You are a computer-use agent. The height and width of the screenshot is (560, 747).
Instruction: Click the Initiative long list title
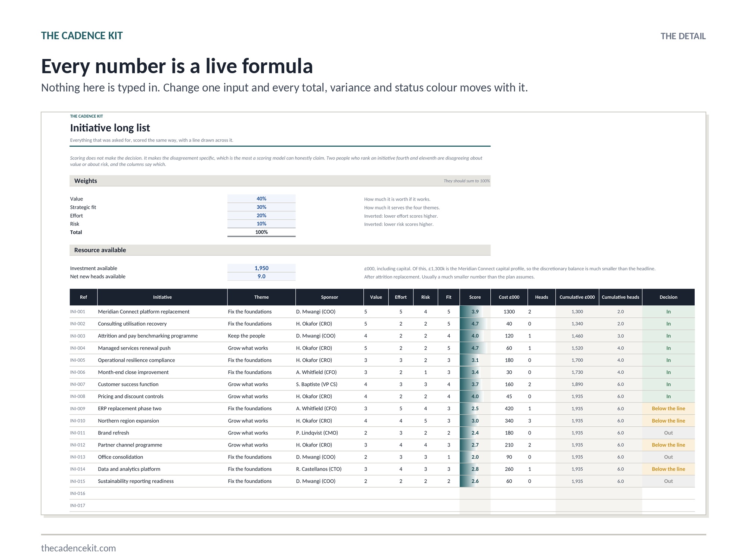110,128
